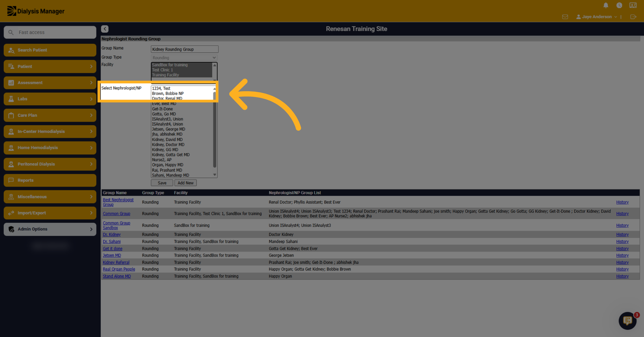The width and height of the screenshot is (644, 337).
Task: Open the Dr. Sahani group link
Action: 112,242
